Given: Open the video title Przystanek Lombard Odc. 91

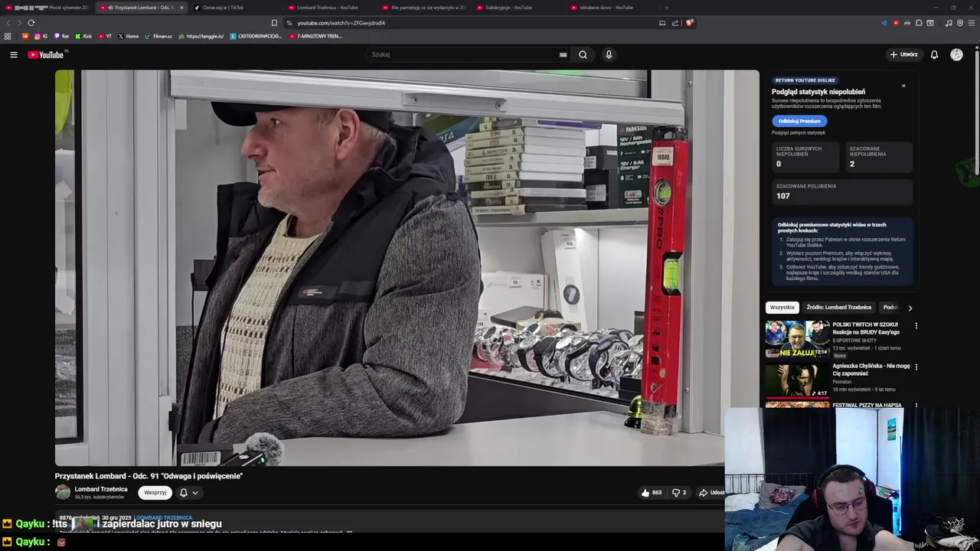Looking at the screenshot, I should [149, 476].
